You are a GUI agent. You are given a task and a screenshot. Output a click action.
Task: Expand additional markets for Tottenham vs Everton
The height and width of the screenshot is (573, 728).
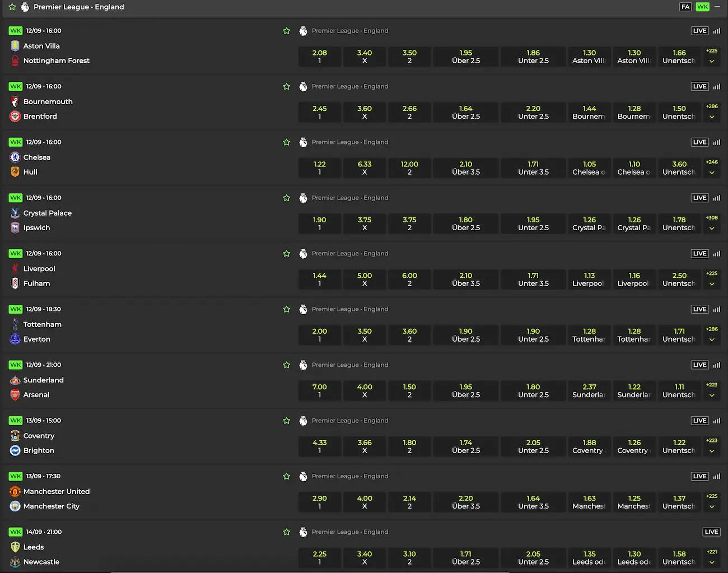712,334
